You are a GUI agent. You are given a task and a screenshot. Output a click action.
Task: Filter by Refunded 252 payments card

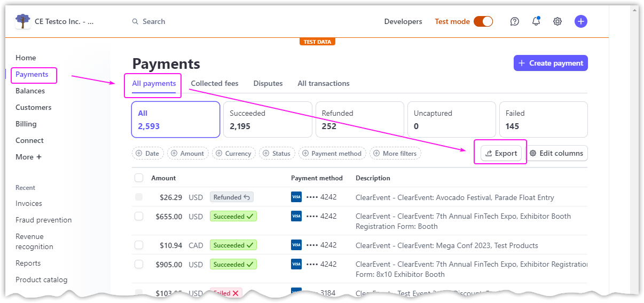point(360,119)
